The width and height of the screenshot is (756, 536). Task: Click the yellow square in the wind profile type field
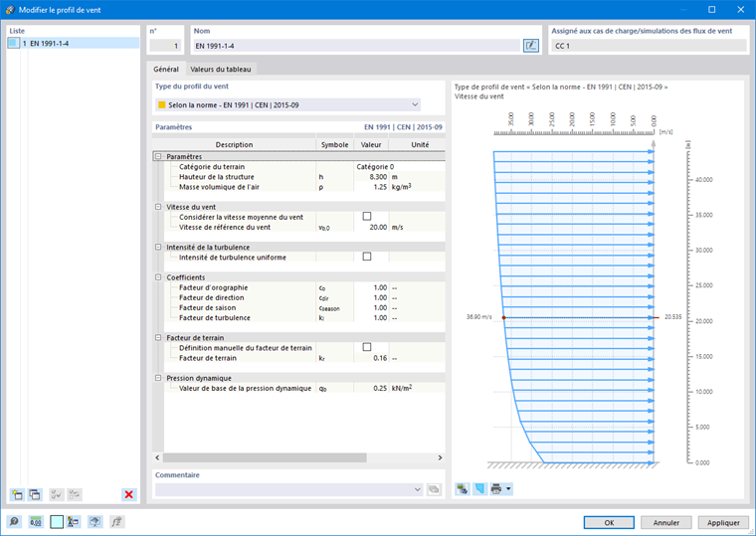tap(162, 104)
